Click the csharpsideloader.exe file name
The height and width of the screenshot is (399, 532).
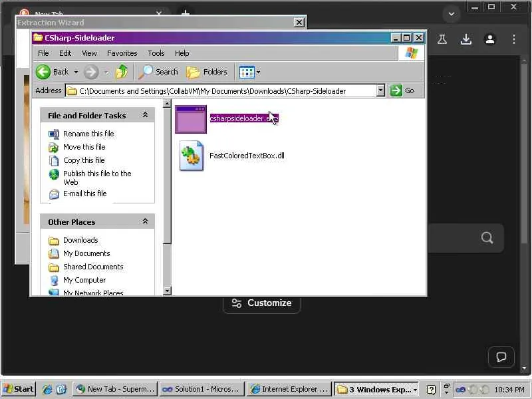(244, 118)
